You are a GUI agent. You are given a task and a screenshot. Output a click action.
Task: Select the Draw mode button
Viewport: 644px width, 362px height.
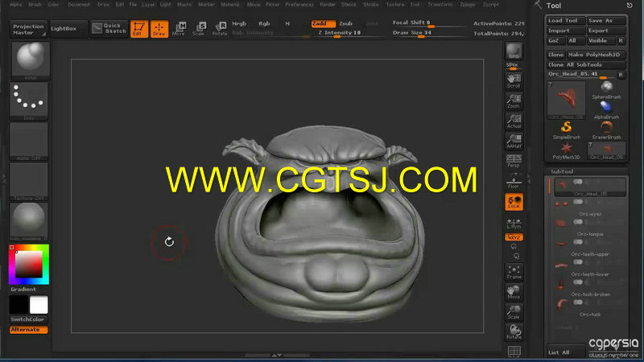tap(159, 29)
